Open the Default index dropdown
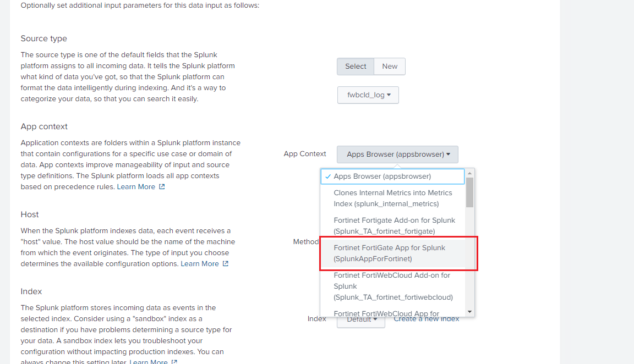The image size is (634, 364). pyautogui.click(x=360, y=318)
